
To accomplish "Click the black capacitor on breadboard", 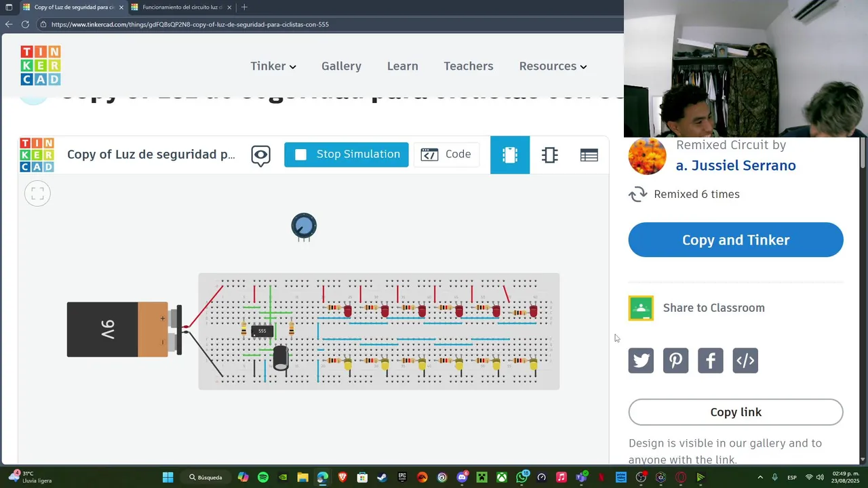I will point(281,358).
